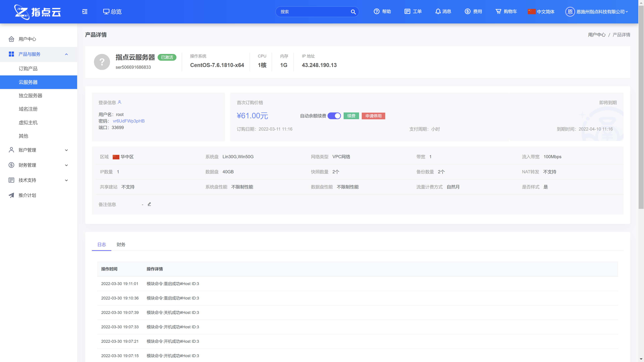This screenshot has width=644, height=362.
Task: Click the edit pencil next to 备注信息
Action: pos(149,204)
